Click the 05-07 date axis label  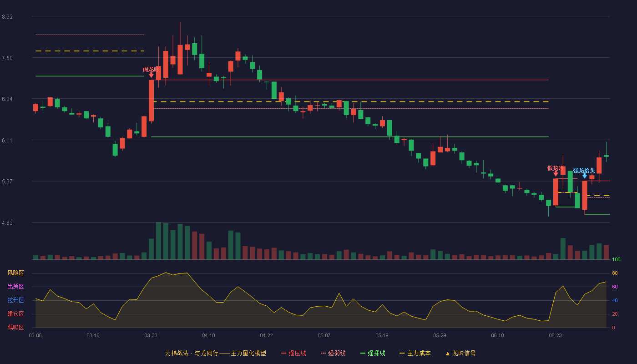324,335
